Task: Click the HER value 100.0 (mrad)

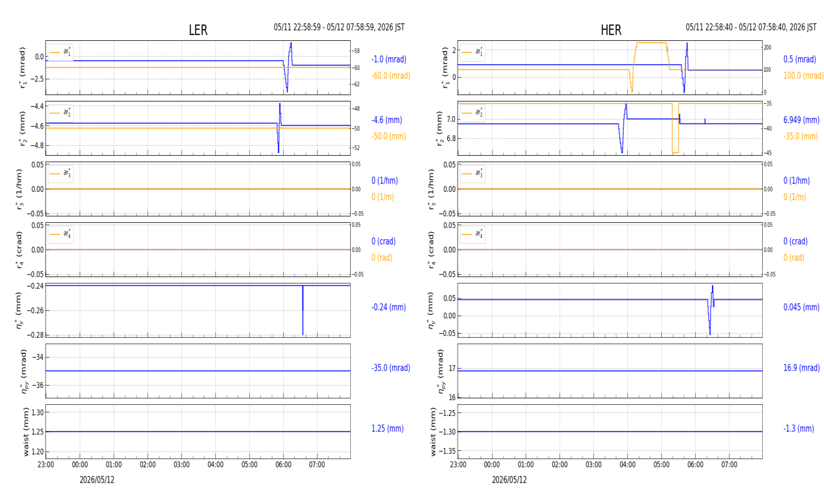Action: point(803,76)
